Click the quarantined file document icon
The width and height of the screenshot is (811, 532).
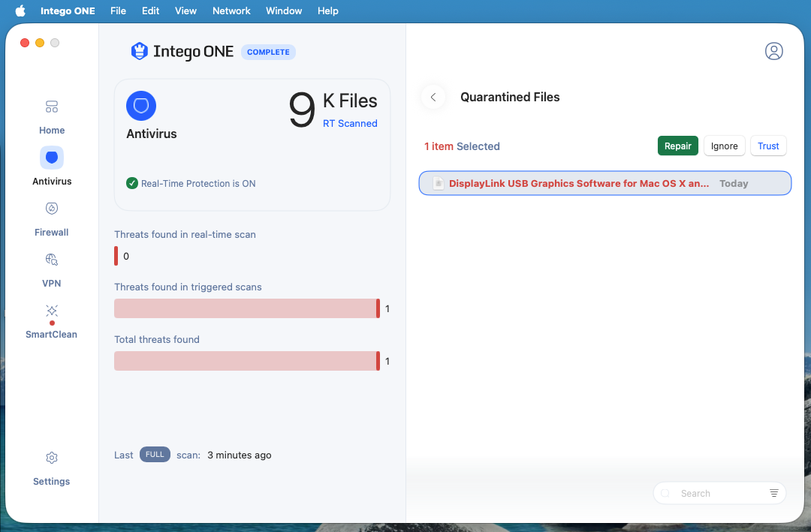[x=438, y=184]
